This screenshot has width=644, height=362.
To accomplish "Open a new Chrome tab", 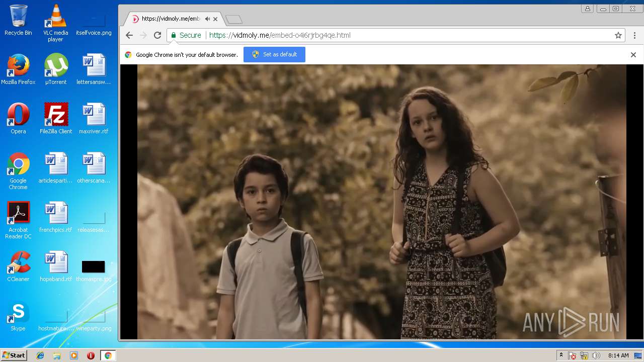I will pos(233,19).
